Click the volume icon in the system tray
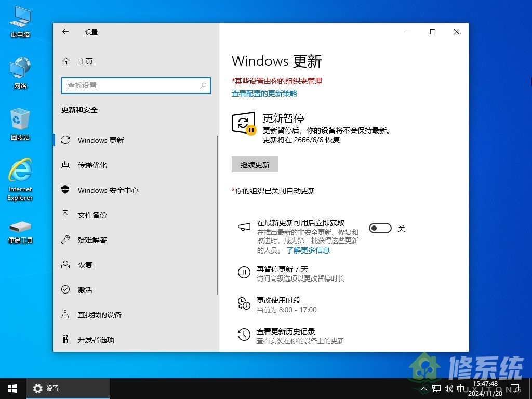The image size is (532, 399). (449, 389)
